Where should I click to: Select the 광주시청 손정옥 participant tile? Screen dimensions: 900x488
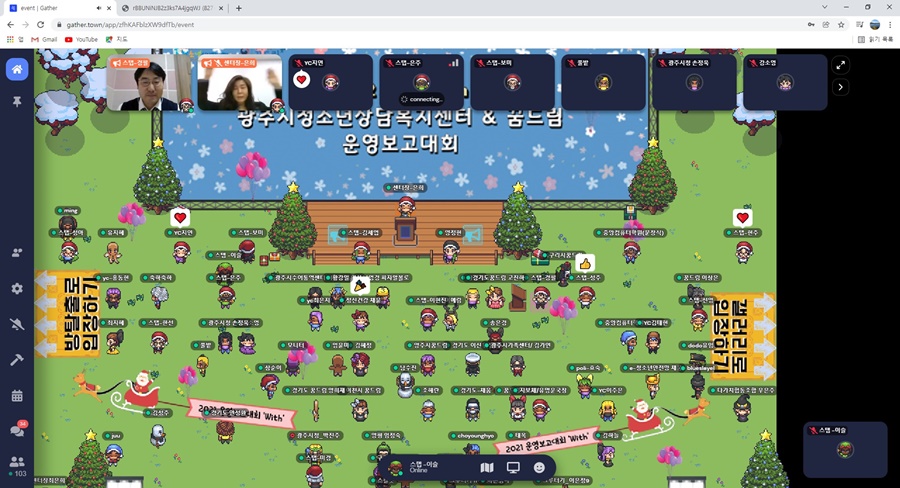point(695,83)
